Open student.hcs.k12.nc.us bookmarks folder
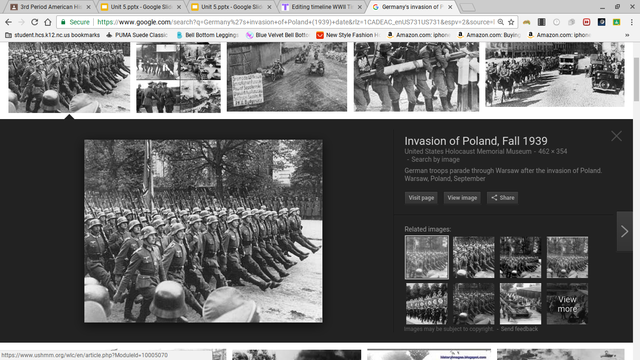This screenshot has height=360, width=640. pyautogui.click(x=52, y=35)
